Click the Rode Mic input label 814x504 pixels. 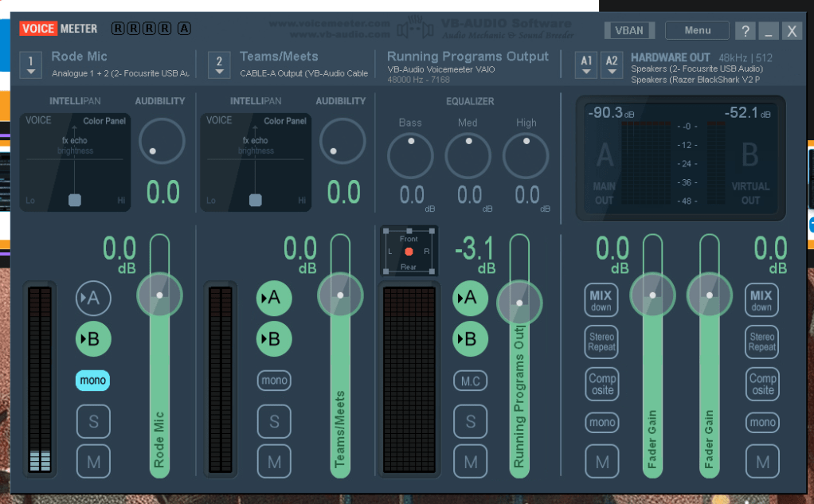coord(79,56)
